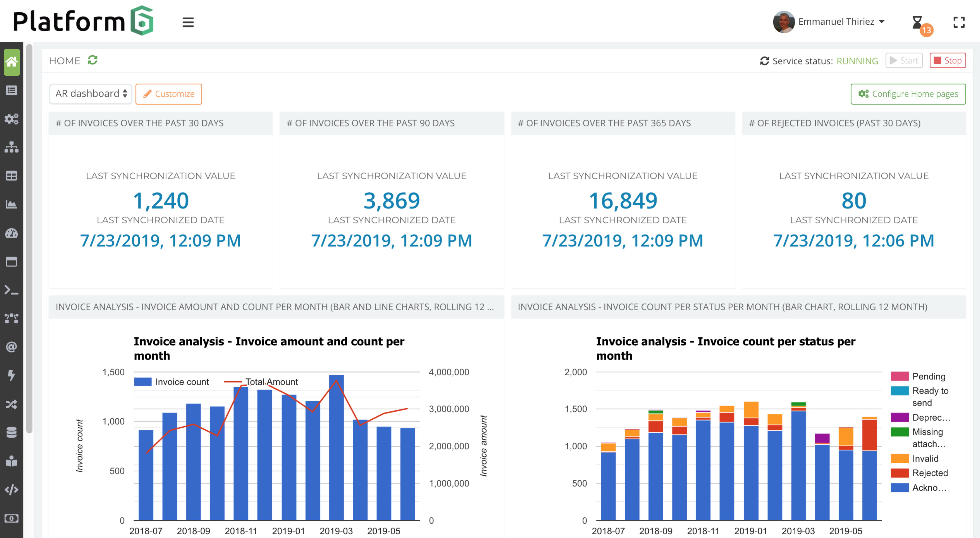Select the HOME breadcrumb label

tap(65, 60)
